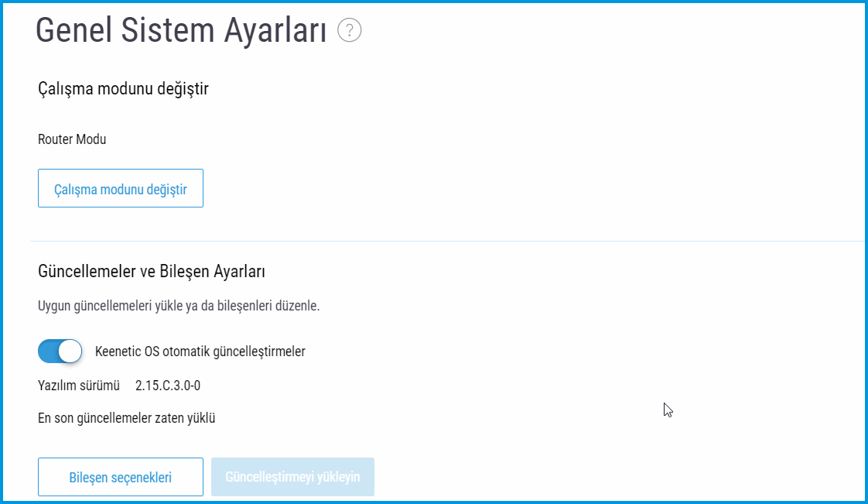
Task: Open the help question mark icon
Action: coord(350,31)
